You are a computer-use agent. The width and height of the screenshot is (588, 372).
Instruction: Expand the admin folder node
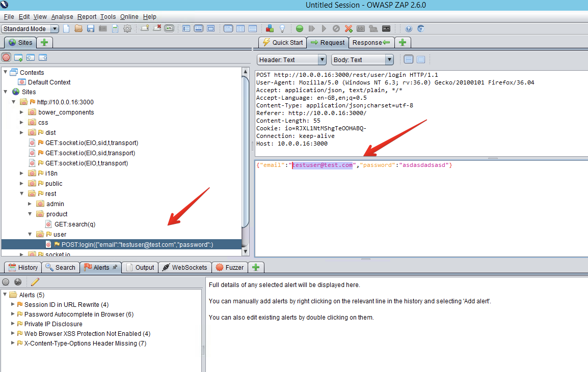point(30,204)
